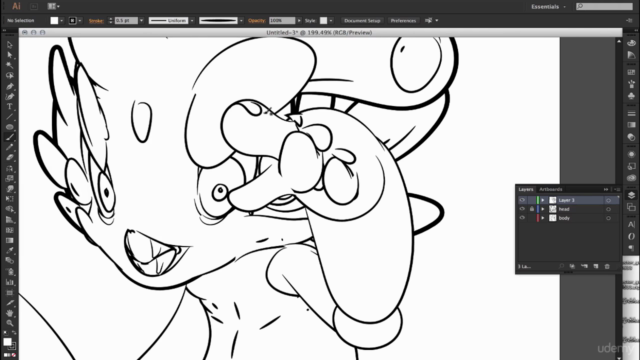Image resolution: width=640 pixels, height=360 pixels.
Task: Select the Zoom tool
Action: [x=10, y=323]
